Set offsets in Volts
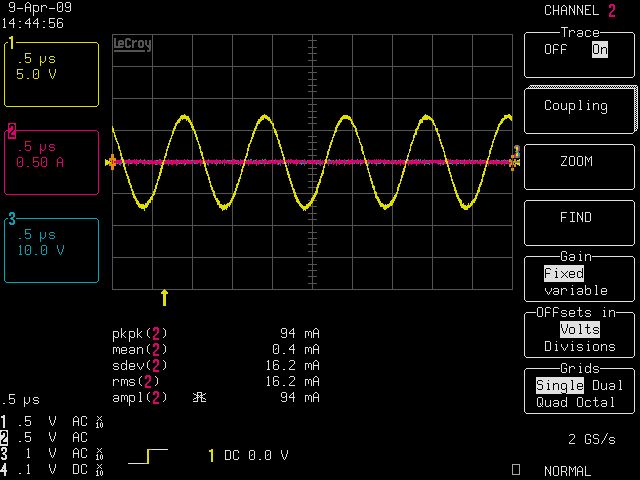The height and width of the screenshot is (480, 640). 580,329
